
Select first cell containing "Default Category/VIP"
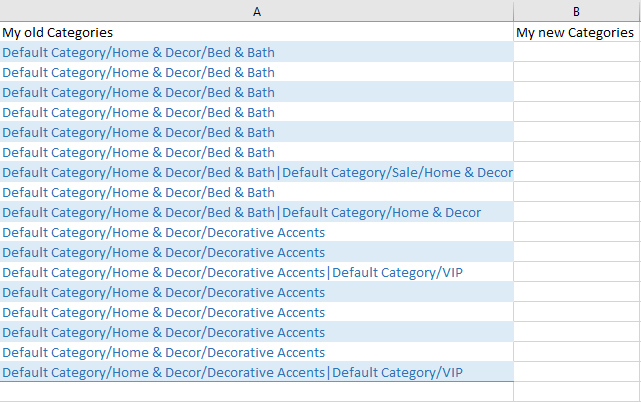[256, 272]
